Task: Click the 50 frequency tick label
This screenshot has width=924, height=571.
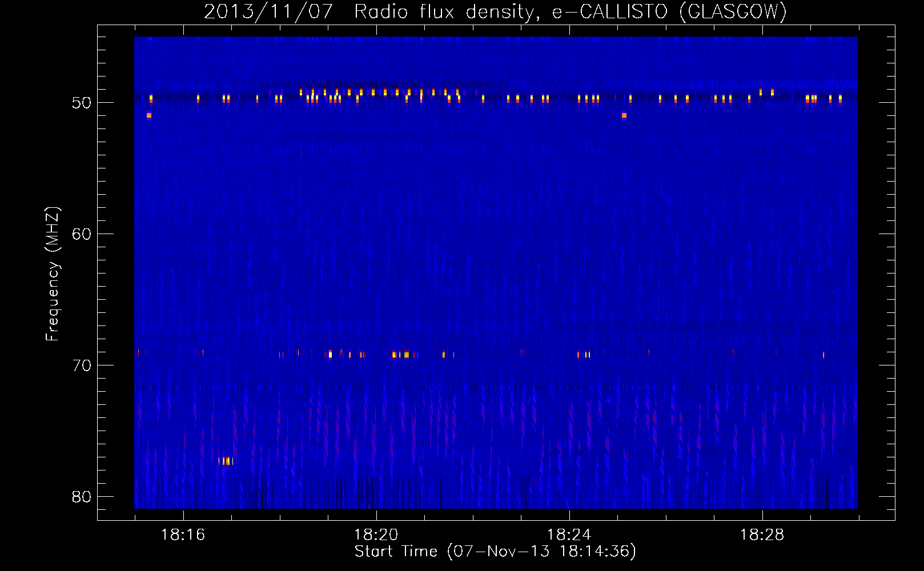Action: pos(82,103)
